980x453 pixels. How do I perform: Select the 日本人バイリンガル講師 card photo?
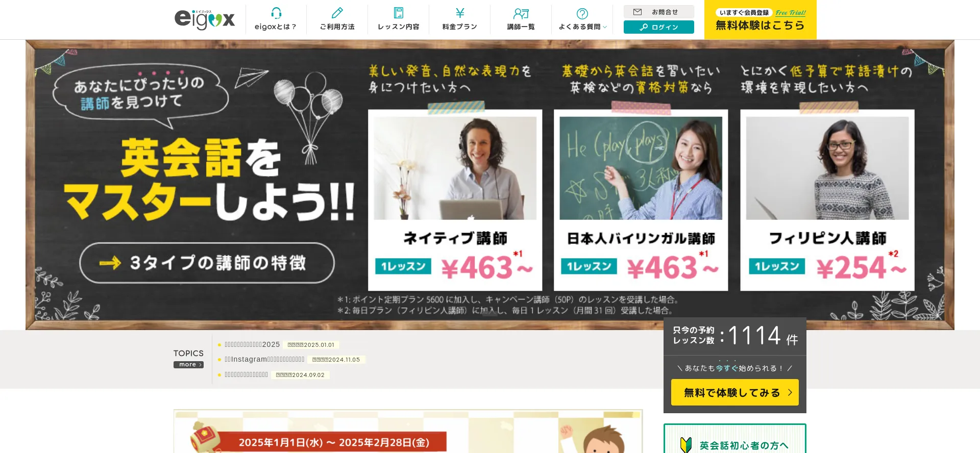pyautogui.click(x=641, y=168)
